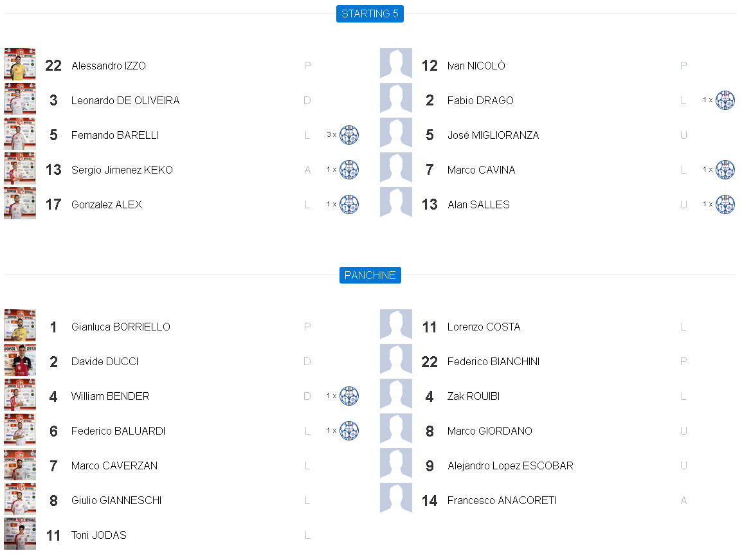Select the STARTING 5 section label
Viewport: 742px width, 560px height.
point(370,14)
